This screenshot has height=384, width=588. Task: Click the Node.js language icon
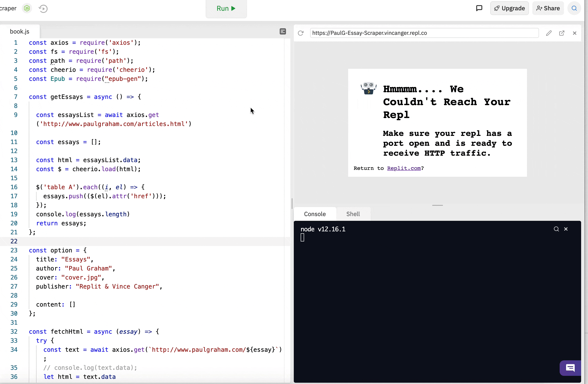27,8
